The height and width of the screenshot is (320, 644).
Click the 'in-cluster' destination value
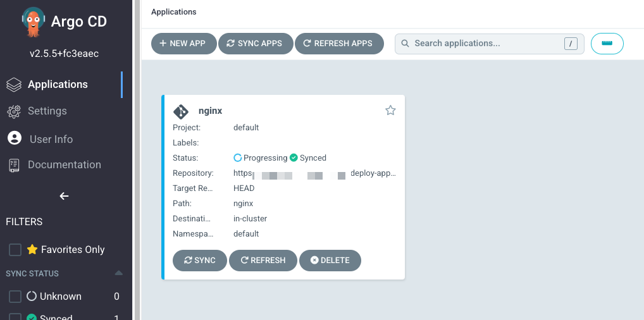250,219
